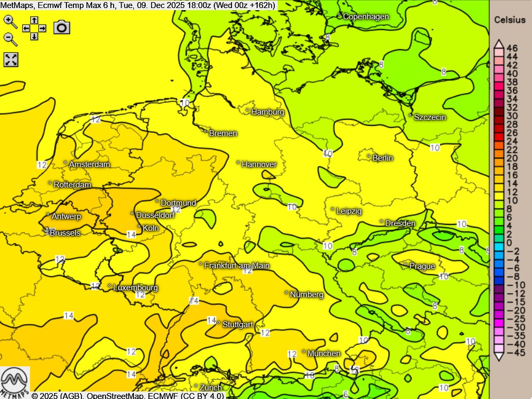Click the zoom out magnifier icon
Viewport: 532px width, 399px height.
[10, 39]
